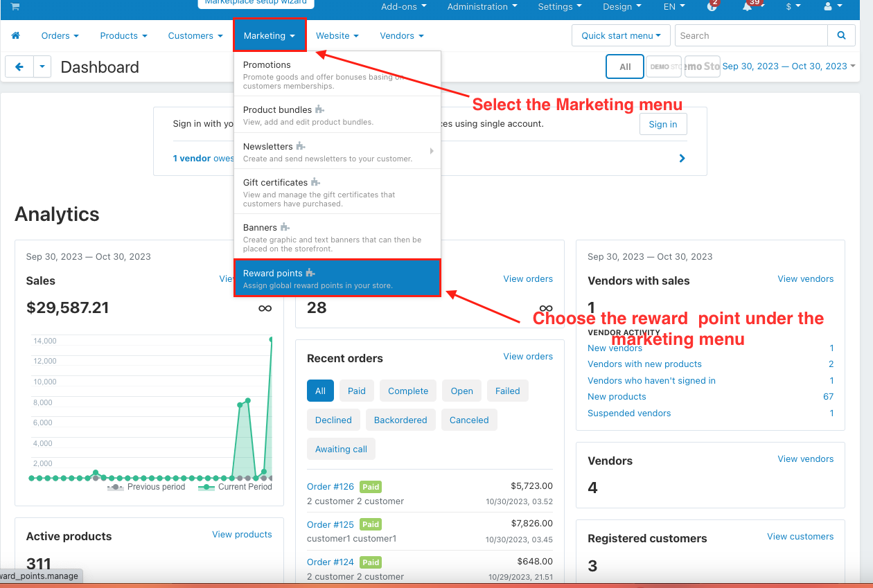873x588 pixels.
Task: Click the globe icon with red badge
Action: 712,6
